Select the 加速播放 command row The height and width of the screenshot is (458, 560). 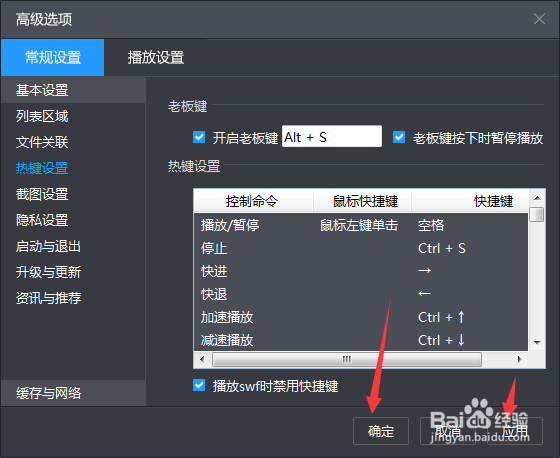tap(361, 317)
